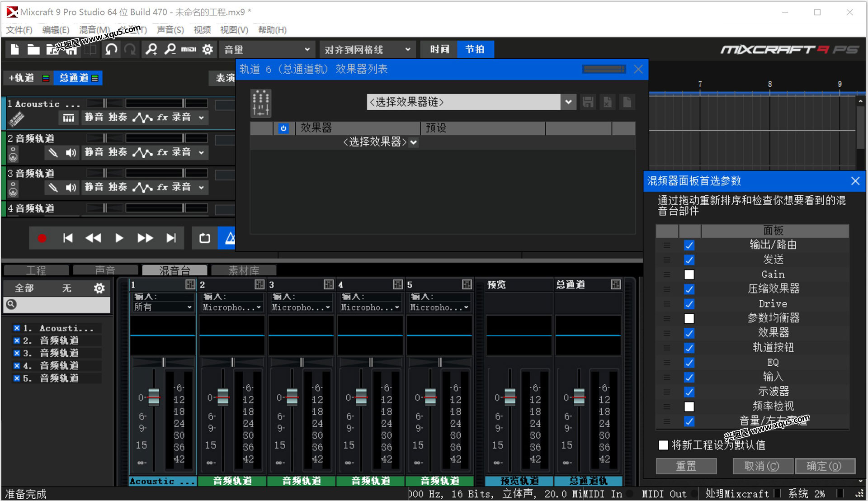Switch to the 声音 tab

(105, 270)
